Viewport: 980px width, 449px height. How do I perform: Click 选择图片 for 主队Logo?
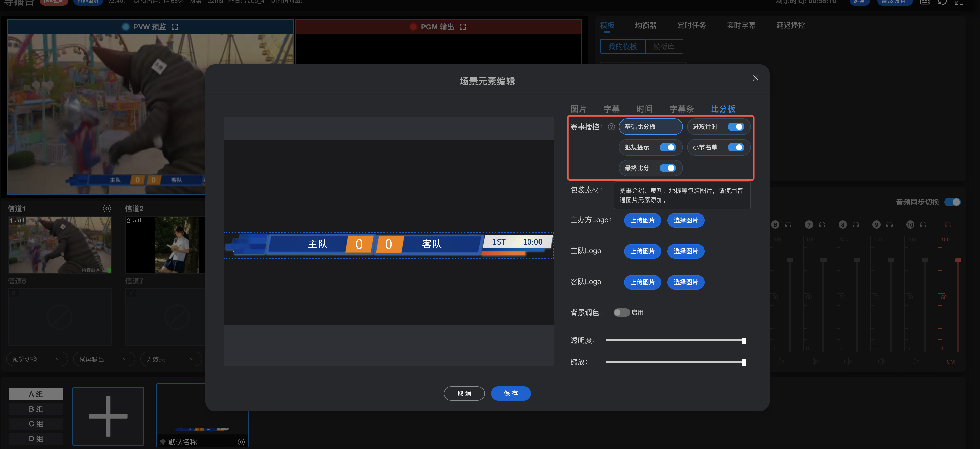685,251
